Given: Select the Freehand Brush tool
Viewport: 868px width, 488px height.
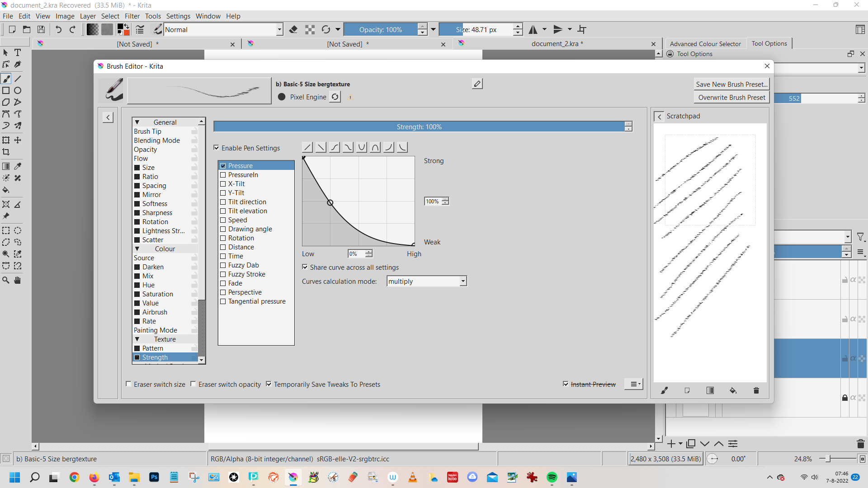Looking at the screenshot, I should point(6,79).
